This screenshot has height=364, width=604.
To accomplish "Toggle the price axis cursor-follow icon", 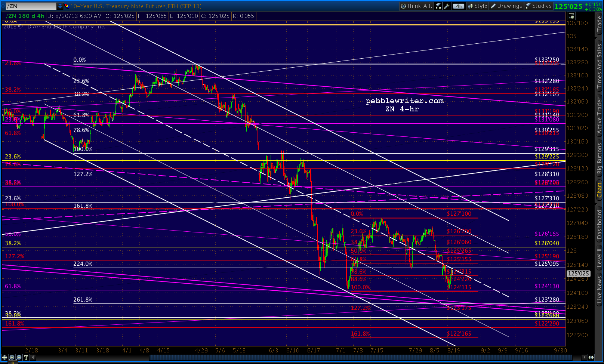I will tap(571, 16).
